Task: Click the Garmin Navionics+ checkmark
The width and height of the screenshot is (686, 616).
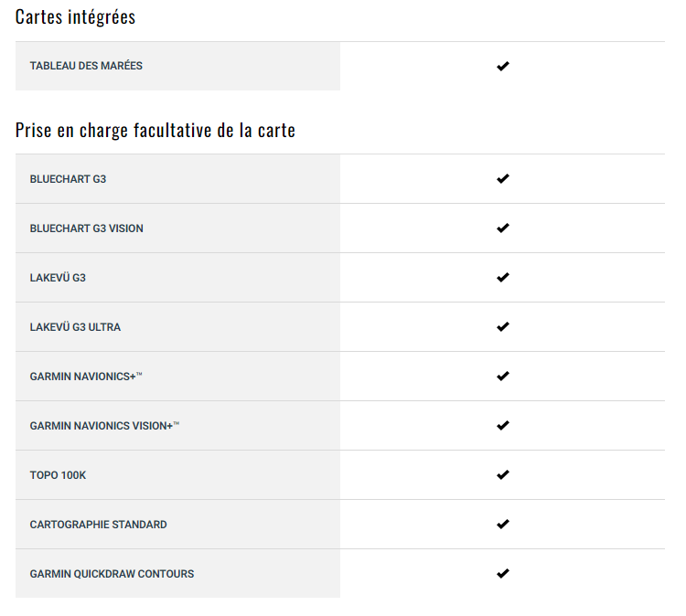Action: (503, 376)
